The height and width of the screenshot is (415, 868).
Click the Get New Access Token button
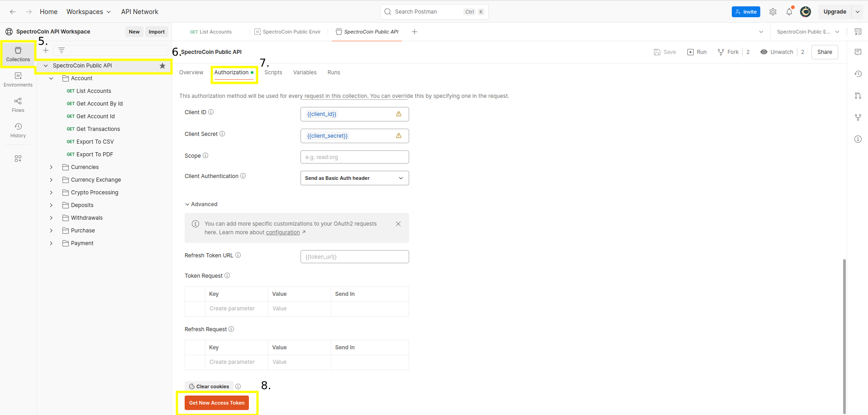pyautogui.click(x=217, y=403)
